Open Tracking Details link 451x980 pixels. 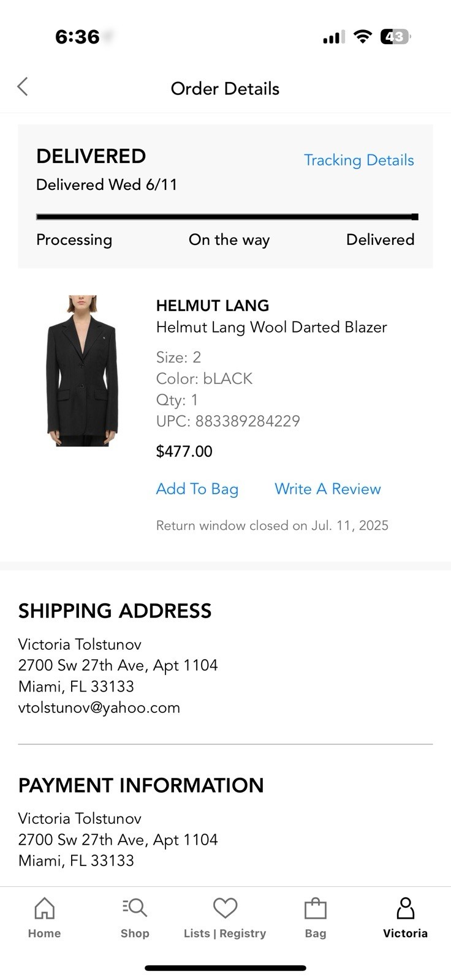pyautogui.click(x=358, y=160)
